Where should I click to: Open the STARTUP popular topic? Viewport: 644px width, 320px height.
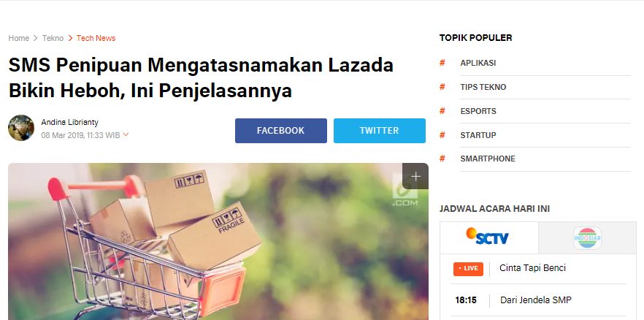point(478,135)
